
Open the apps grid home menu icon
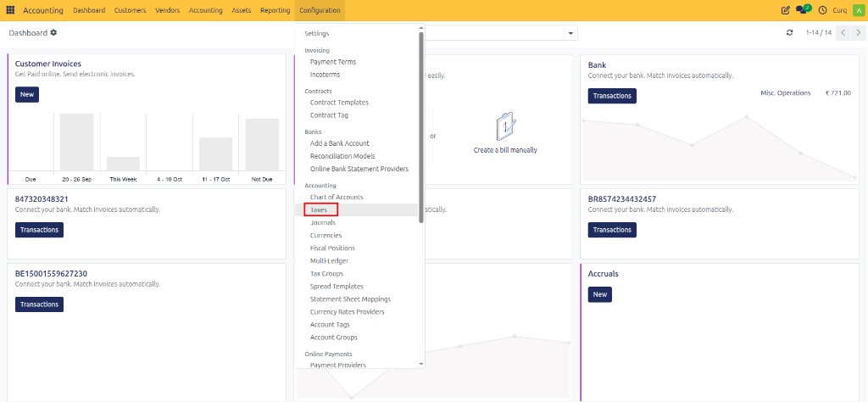click(x=10, y=10)
